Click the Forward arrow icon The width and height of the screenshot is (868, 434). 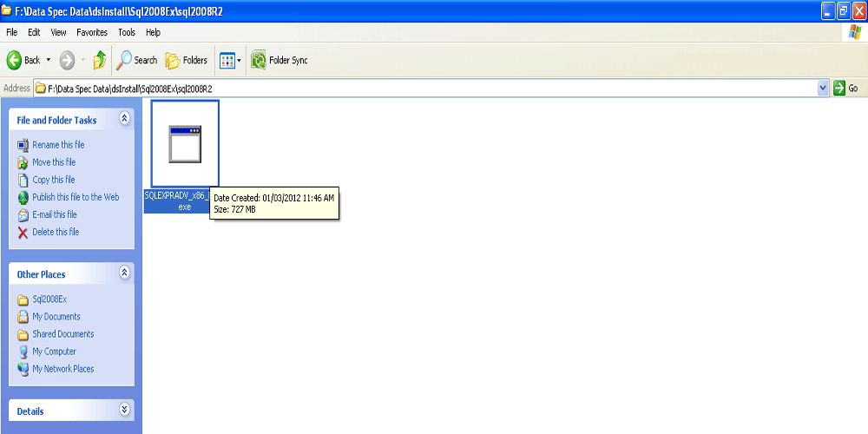pyautogui.click(x=67, y=60)
